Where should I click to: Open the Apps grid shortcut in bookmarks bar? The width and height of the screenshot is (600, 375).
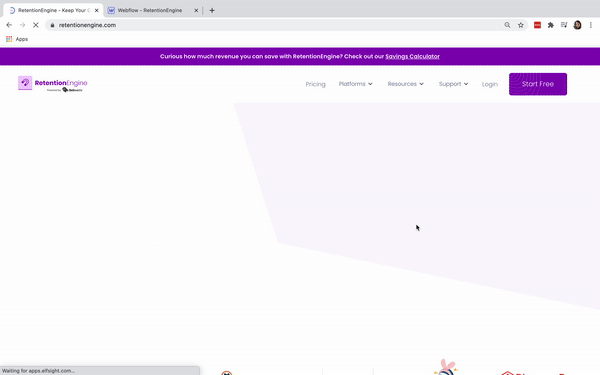(x=17, y=39)
